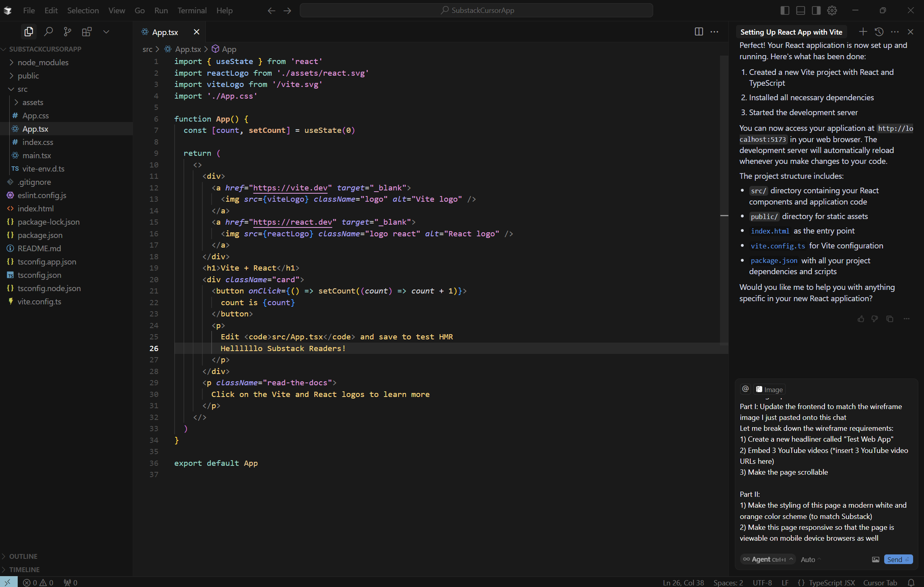The height and width of the screenshot is (587, 924).
Task: Click the thumbs up feedback icon
Action: (x=861, y=319)
